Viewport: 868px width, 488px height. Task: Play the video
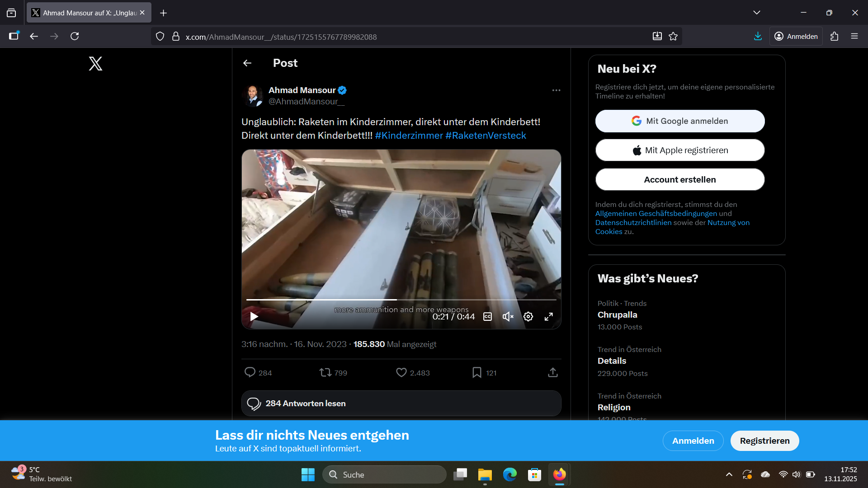(254, 317)
